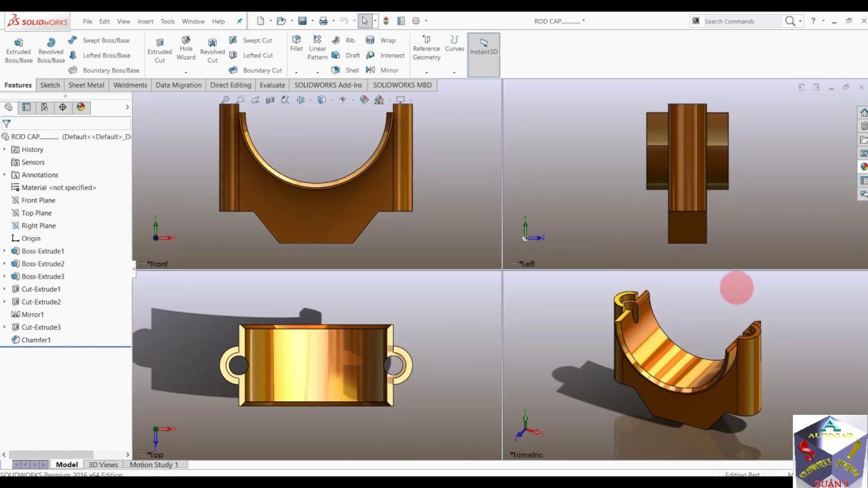
Task: Use the Linear Pattern tool
Action: tap(317, 48)
